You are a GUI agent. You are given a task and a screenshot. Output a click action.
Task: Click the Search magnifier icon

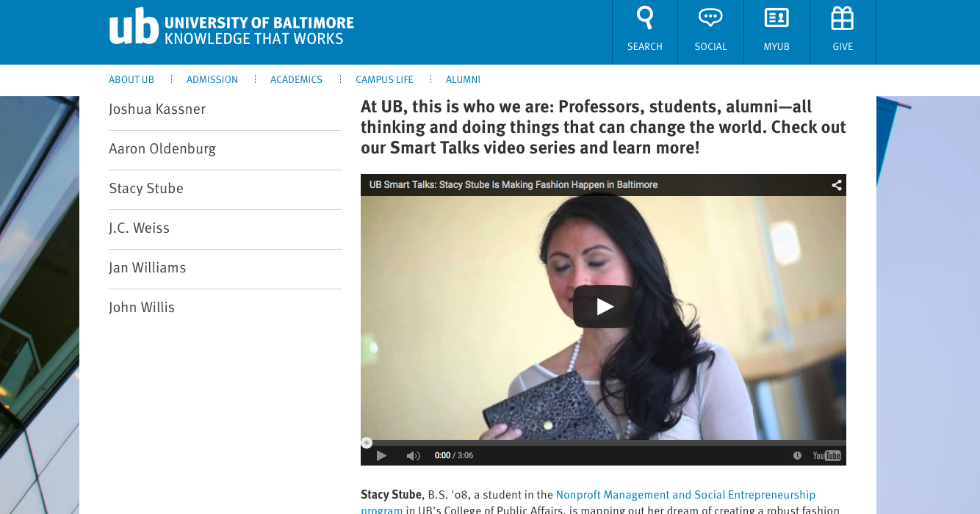(x=644, y=18)
